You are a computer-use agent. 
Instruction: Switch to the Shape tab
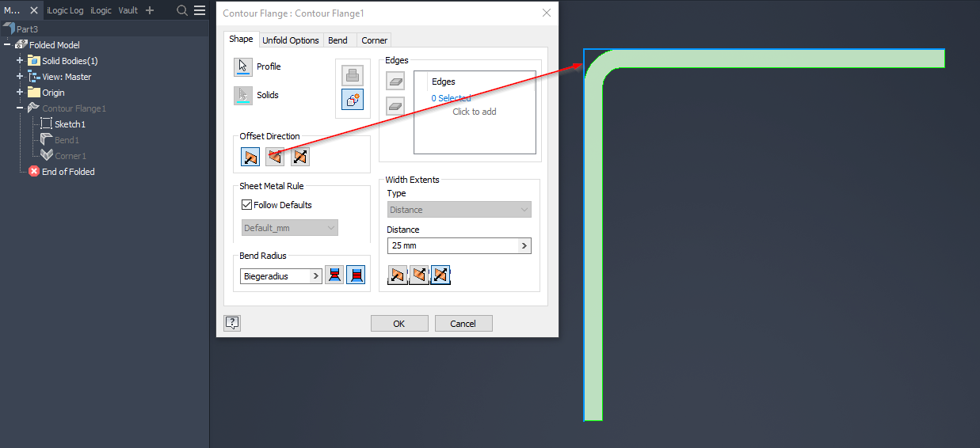241,39
